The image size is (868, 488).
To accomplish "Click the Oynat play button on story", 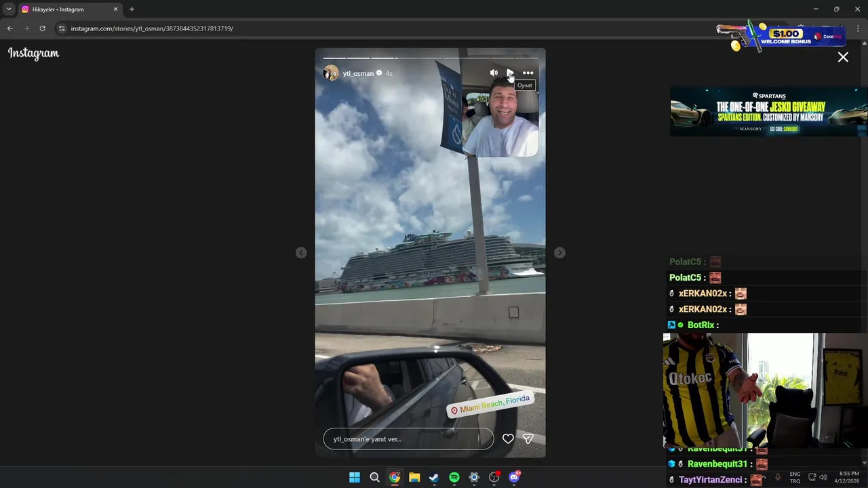I will (x=510, y=73).
